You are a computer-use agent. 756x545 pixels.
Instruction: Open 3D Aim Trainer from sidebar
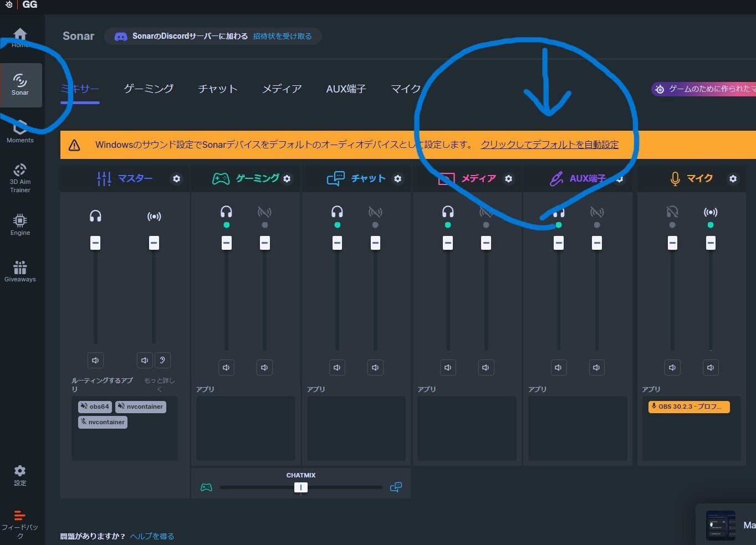tap(20, 177)
